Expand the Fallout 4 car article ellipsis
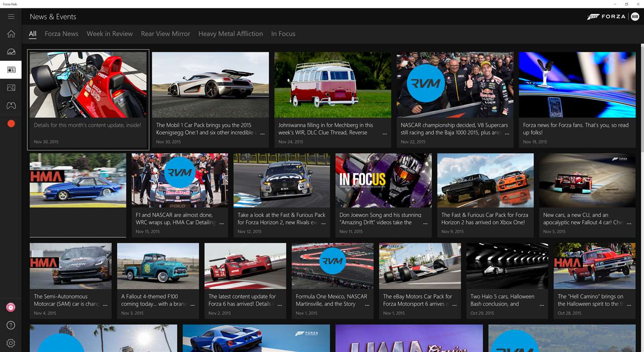The width and height of the screenshot is (644, 352). coord(629,223)
